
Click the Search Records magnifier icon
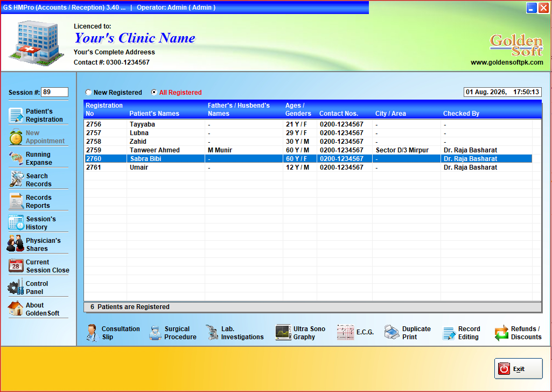coord(16,179)
